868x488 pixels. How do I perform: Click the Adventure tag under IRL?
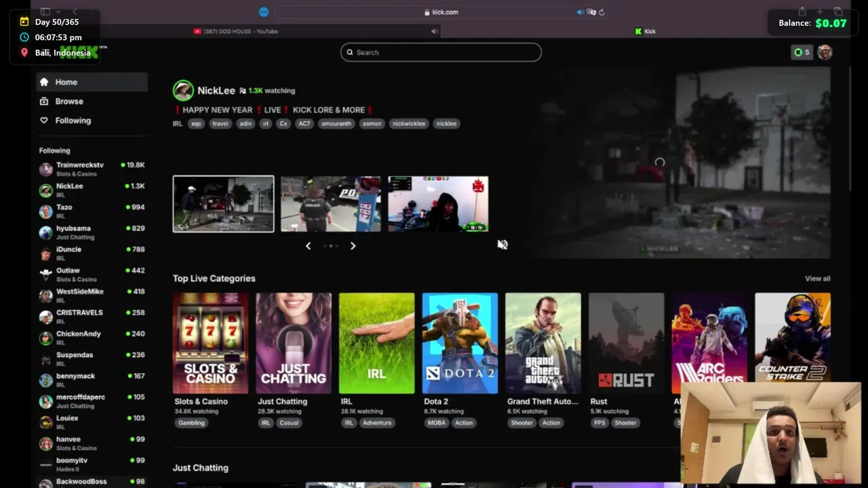[377, 422]
